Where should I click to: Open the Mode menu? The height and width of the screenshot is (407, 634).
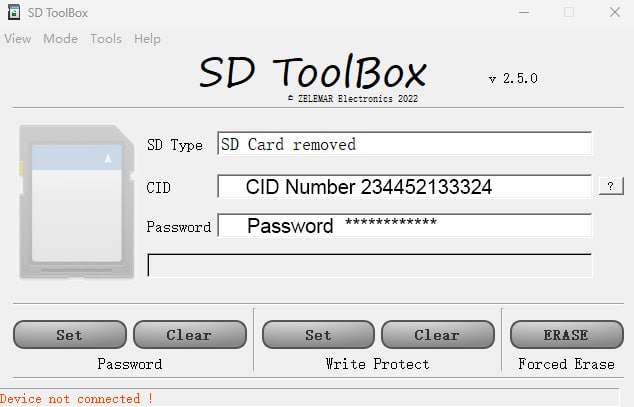(61, 39)
